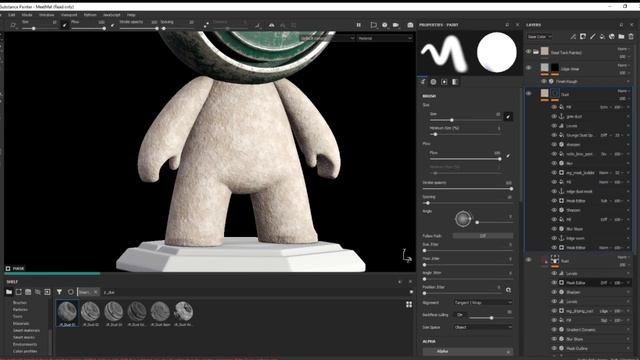Open the Mode menu
The image size is (640, 360).
point(27,15)
